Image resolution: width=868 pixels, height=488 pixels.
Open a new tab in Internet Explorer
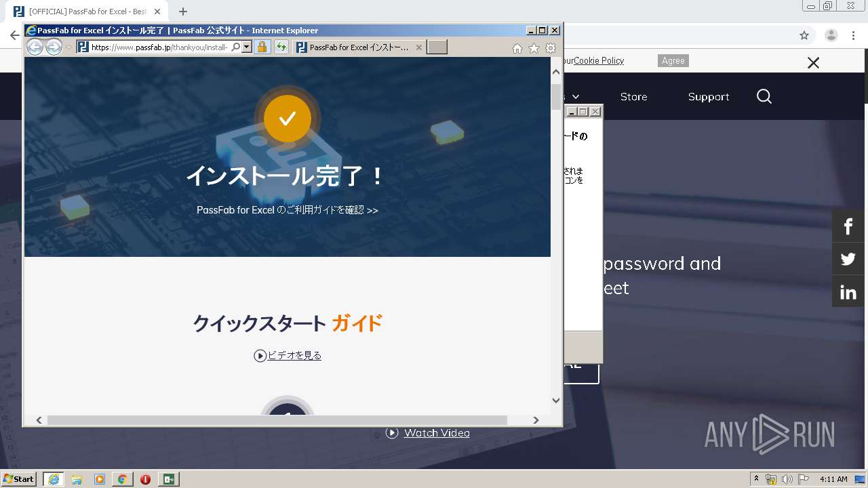click(437, 47)
